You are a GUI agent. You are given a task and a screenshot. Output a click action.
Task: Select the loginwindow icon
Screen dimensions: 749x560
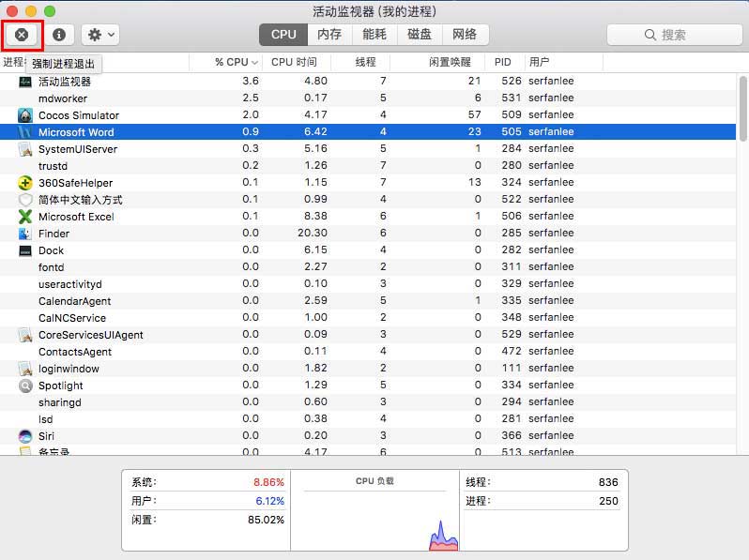[25, 369]
